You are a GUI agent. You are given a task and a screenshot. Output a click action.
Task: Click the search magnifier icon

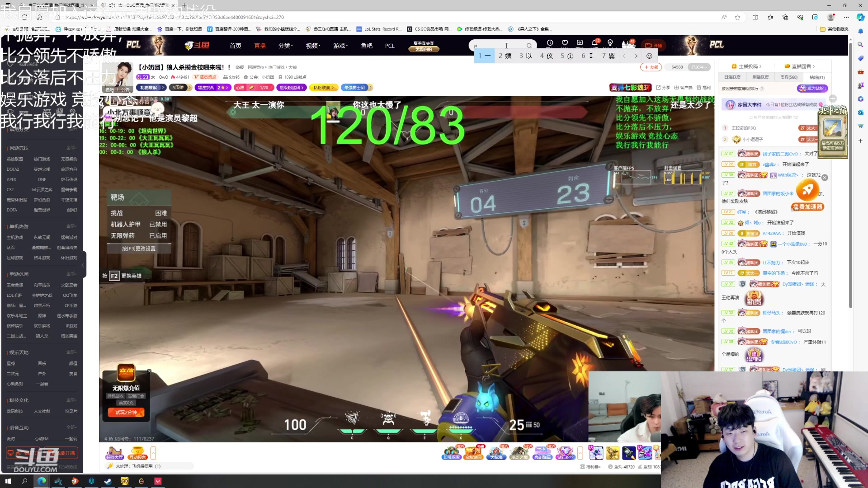click(x=529, y=46)
